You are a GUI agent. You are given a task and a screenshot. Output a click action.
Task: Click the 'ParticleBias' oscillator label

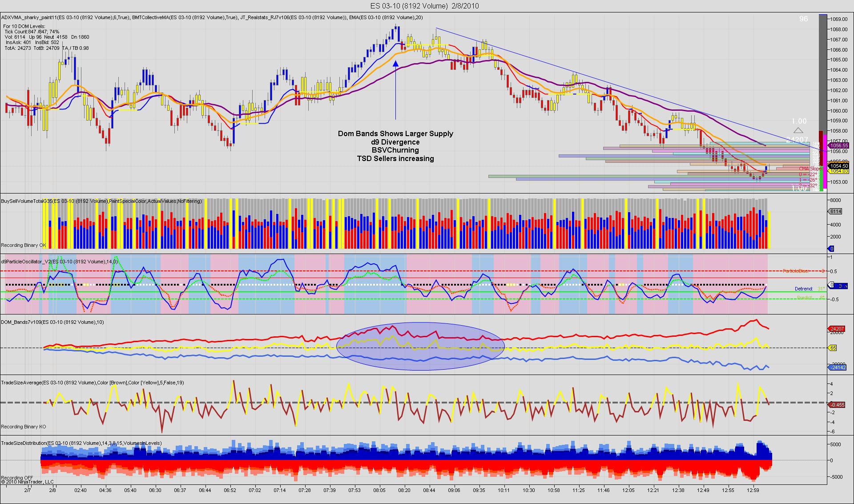pyautogui.click(x=797, y=271)
